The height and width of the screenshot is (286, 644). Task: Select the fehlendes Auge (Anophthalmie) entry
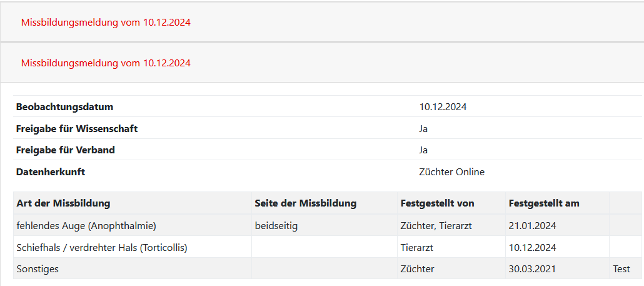[86, 225]
